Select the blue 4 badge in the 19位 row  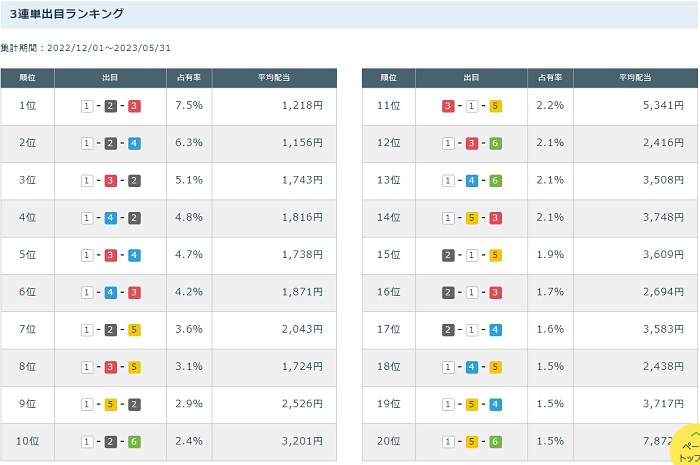click(495, 404)
